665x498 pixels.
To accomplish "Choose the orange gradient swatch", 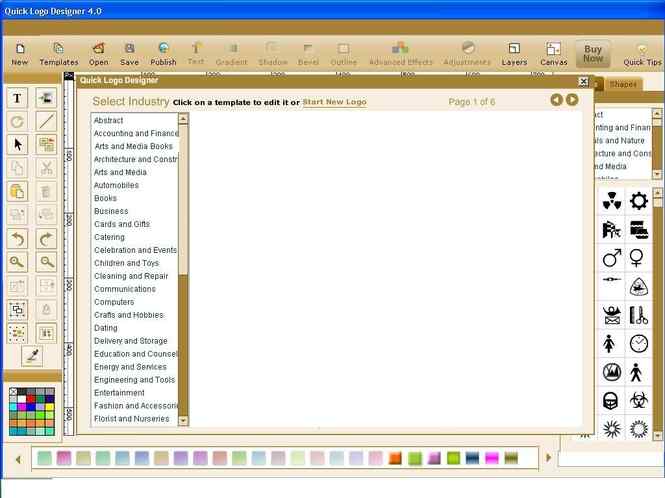I will click(395, 458).
